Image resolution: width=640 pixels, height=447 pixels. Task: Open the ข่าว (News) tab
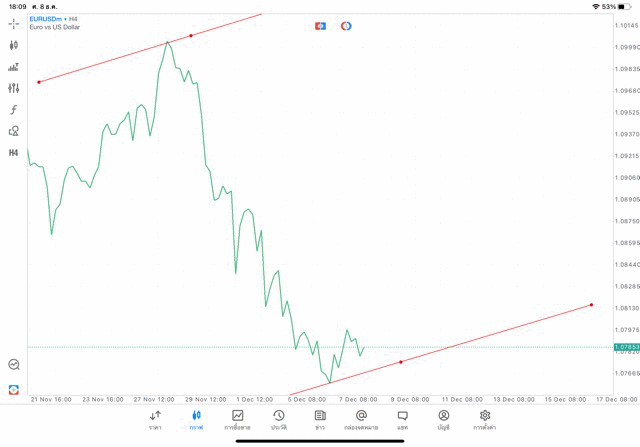coord(319,419)
